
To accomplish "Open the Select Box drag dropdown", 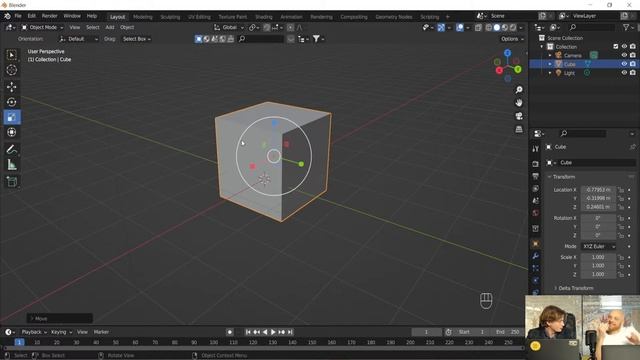I will (137, 39).
